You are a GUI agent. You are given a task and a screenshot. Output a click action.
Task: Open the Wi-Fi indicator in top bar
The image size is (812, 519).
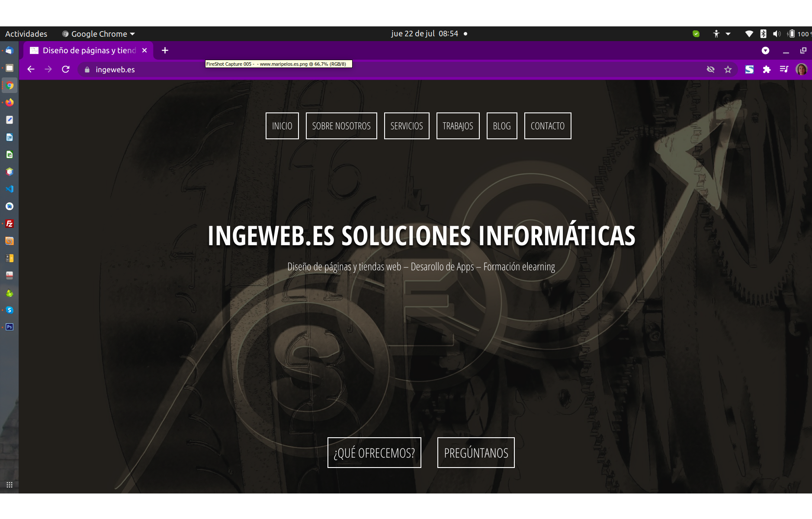(x=749, y=34)
